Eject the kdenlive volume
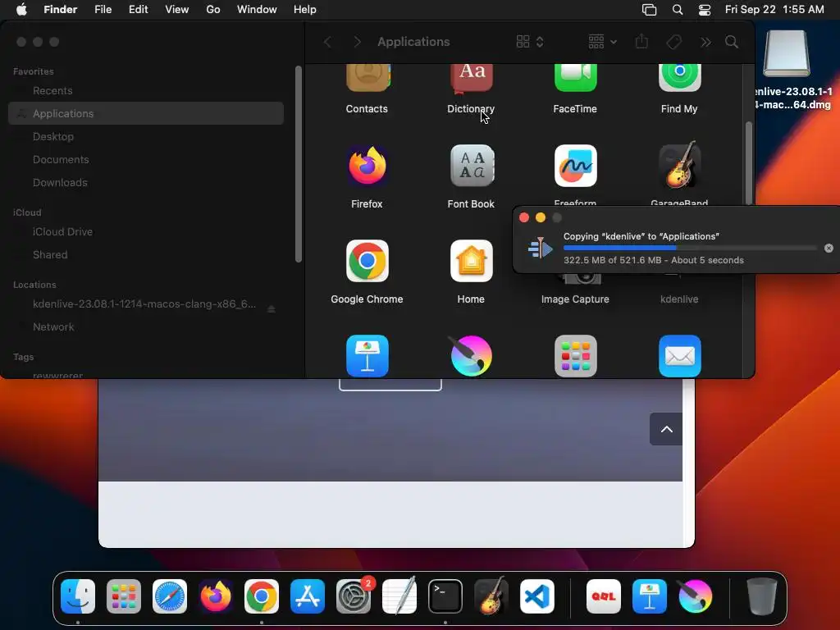Screen dimensions: 840x630 coord(271,309)
